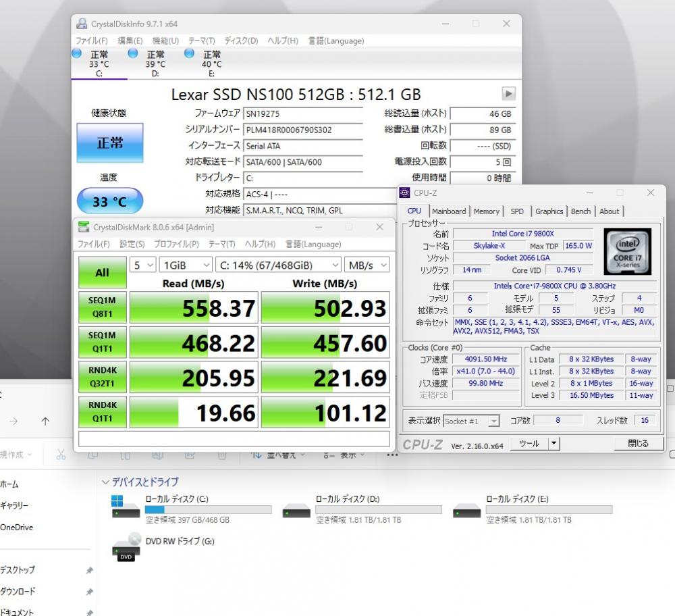The height and width of the screenshot is (616, 675).
Task: Click the Explorer more options ellipsis
Action: (x=392, y=455)
